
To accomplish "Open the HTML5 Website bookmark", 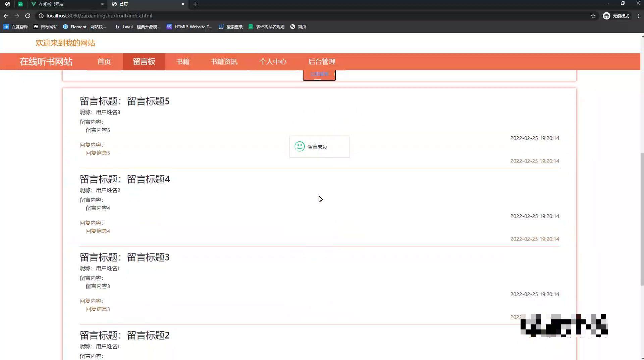I will [x=190, y=27].
